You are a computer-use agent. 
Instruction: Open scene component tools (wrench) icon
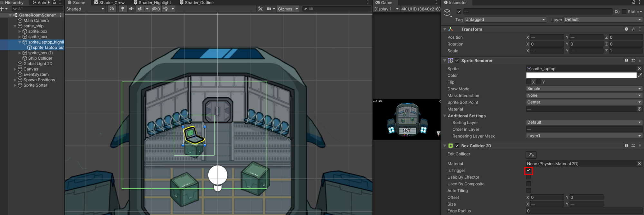click(x=260, y=9)
